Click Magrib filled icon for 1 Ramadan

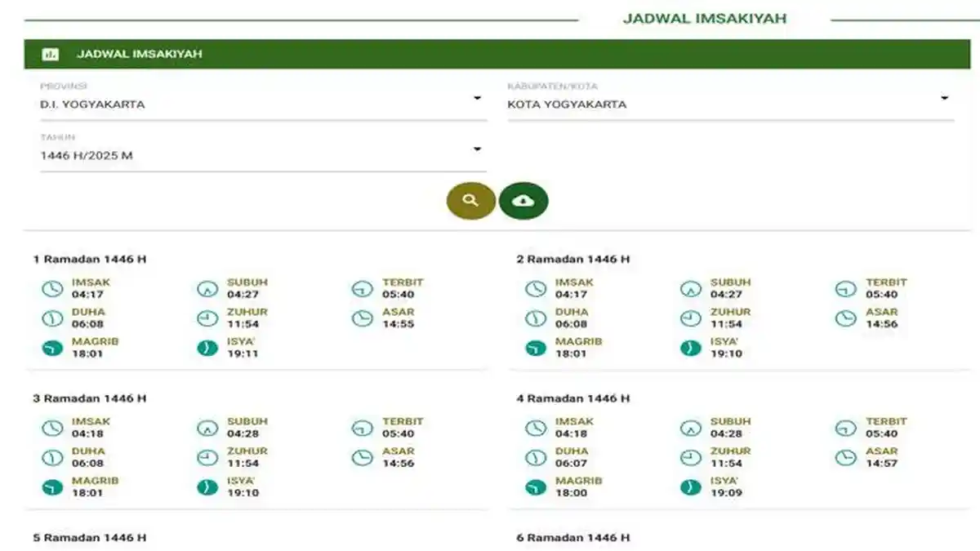point(52,349)
